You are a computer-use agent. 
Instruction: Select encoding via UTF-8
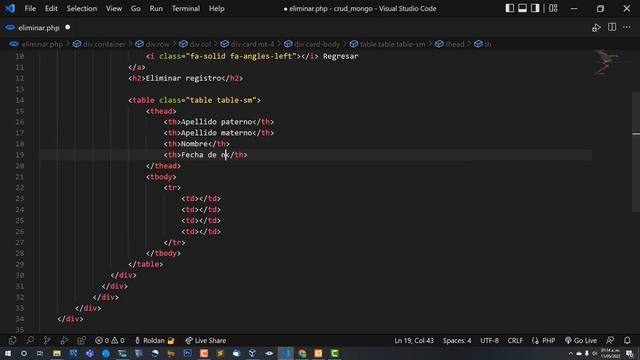(x=489, y=340)
